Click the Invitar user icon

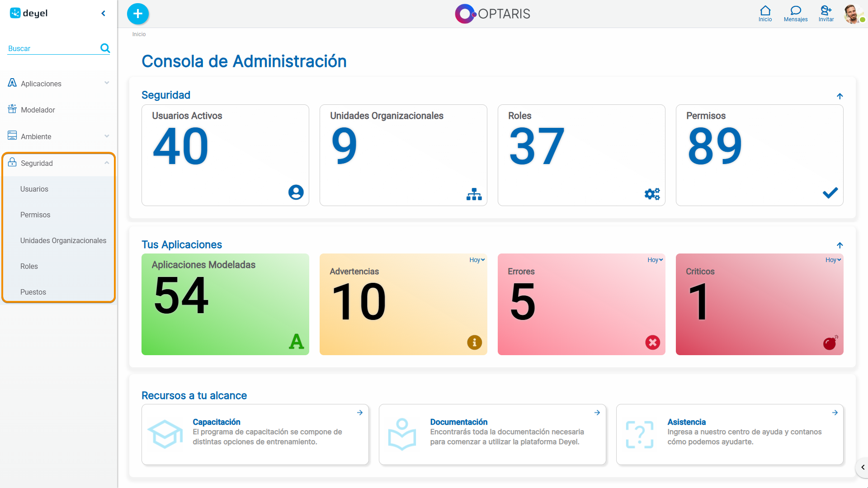(x=826, y=11)
